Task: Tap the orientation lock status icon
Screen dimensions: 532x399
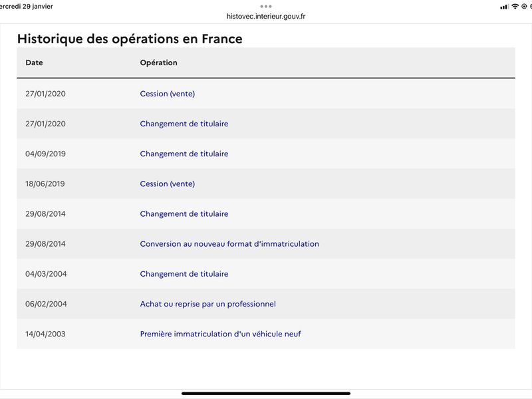Action: (x=524, y=7)
